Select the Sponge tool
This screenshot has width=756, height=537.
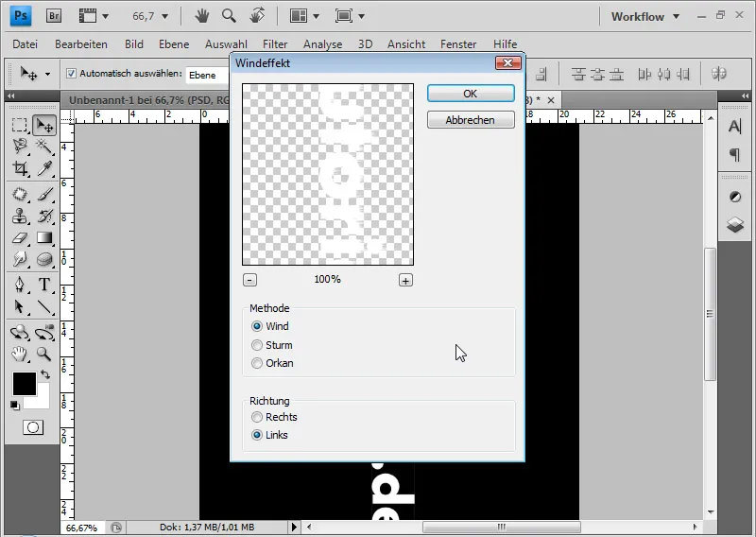click(x=44, y=259)
